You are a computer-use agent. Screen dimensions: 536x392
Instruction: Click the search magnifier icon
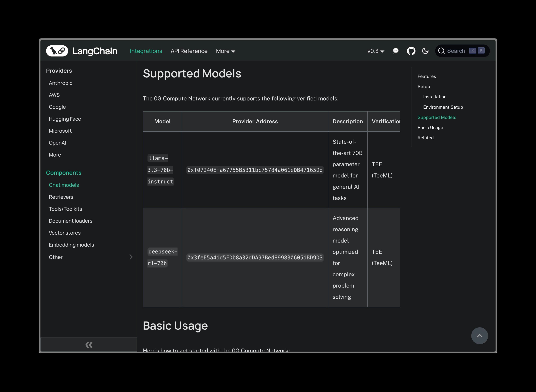tap(441, 51)
